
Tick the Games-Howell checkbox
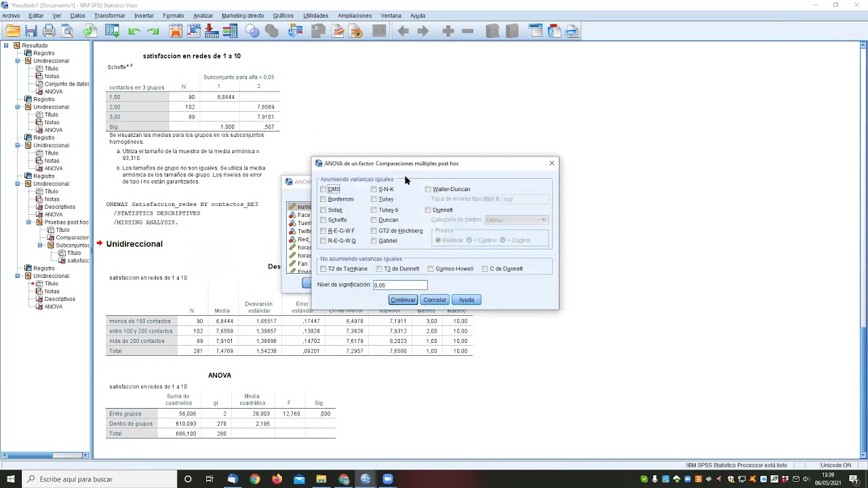click(x=431, y=269)
